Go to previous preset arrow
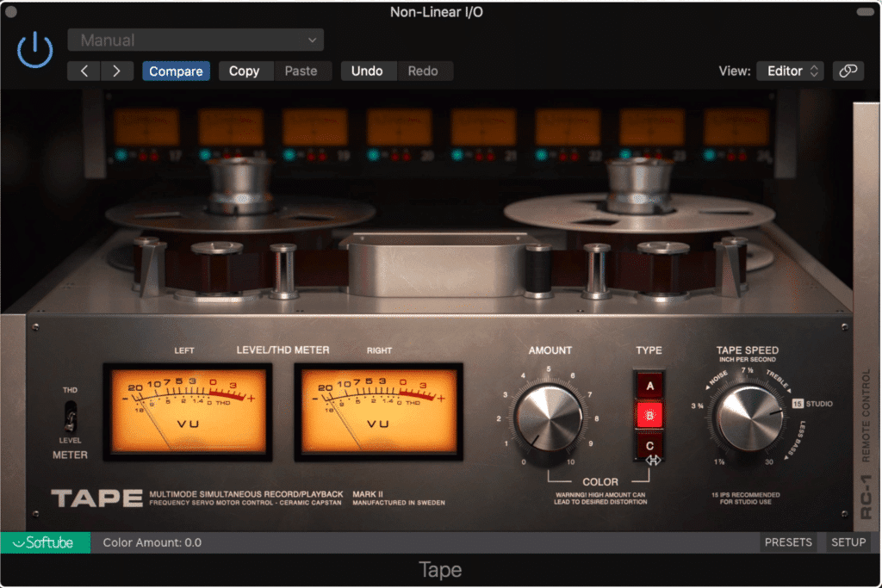882x588 pixels. pos(84,71)
